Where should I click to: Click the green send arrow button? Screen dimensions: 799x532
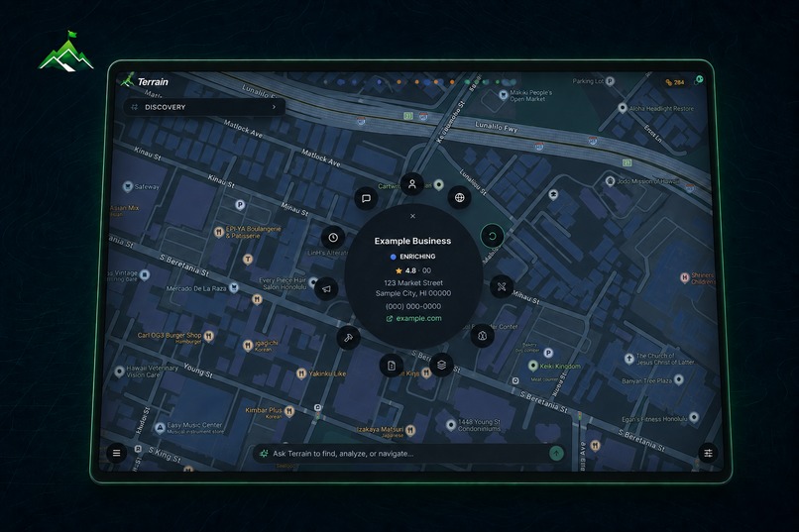click(556, 453)
